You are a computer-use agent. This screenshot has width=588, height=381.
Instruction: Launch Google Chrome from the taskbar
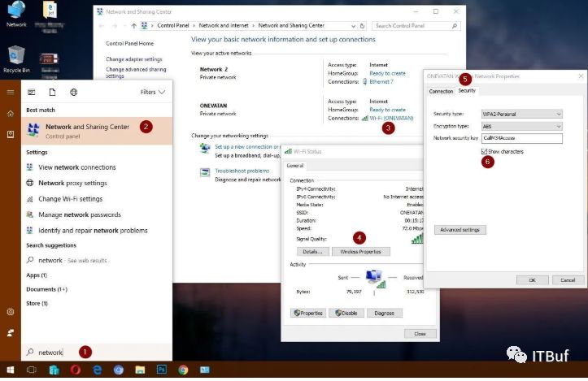click(x=183, y=370)
